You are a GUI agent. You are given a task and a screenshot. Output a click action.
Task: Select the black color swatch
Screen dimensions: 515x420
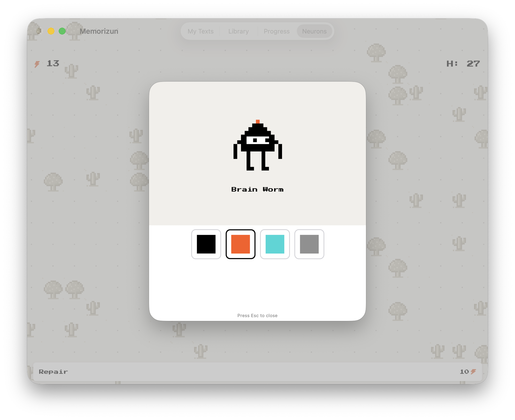click(x=206, y=244)
